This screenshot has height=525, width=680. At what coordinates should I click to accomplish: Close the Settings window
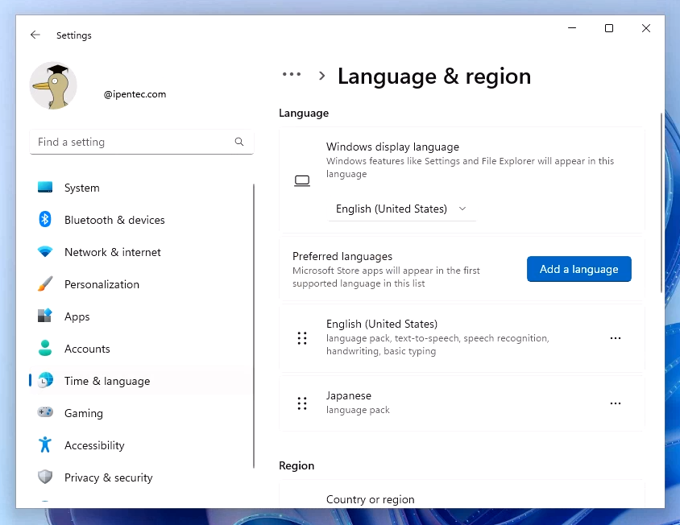click(646, 28)
